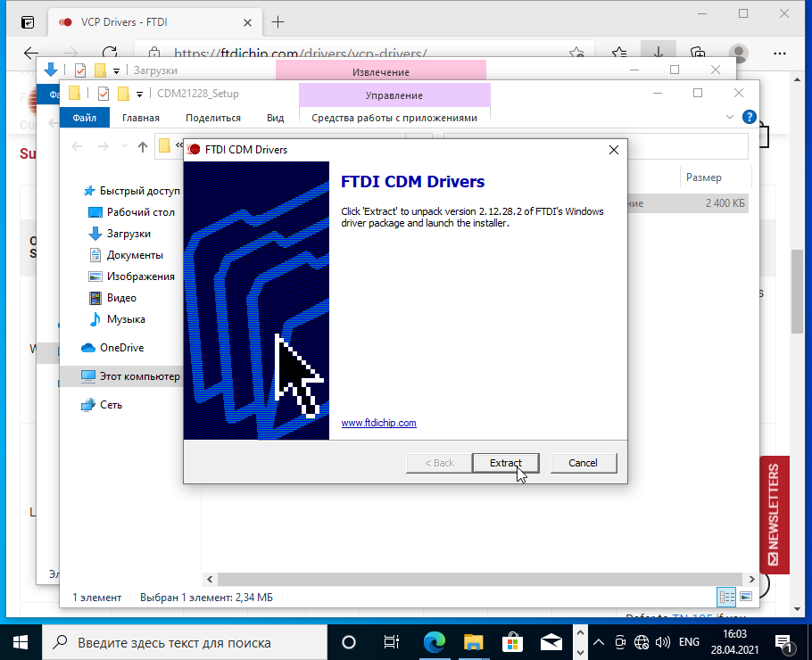812x660 pixels.
Task: Open Microsoft Edge from taskbar
Action: pos(434,642)
